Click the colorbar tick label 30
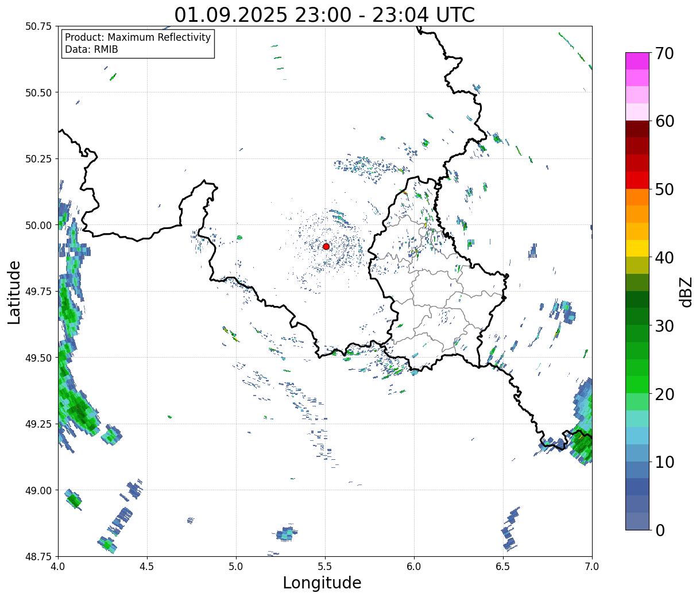The width and height of the screenshot is (700, 597). pos(664,325)
